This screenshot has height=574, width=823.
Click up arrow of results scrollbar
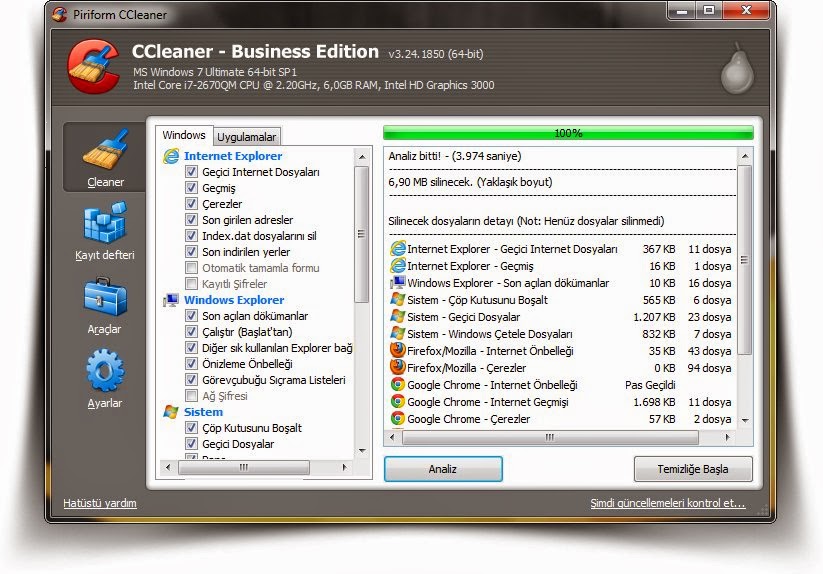745,156
